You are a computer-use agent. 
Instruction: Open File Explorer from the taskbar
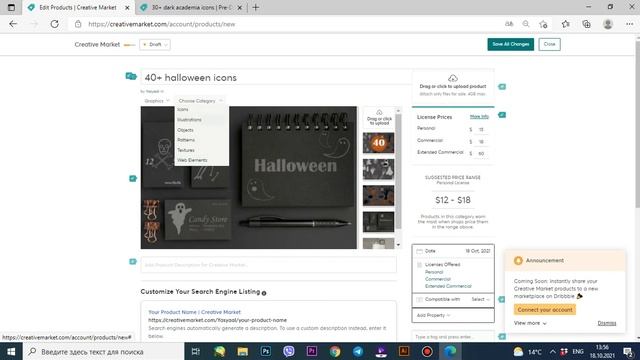tap(242, 351)
